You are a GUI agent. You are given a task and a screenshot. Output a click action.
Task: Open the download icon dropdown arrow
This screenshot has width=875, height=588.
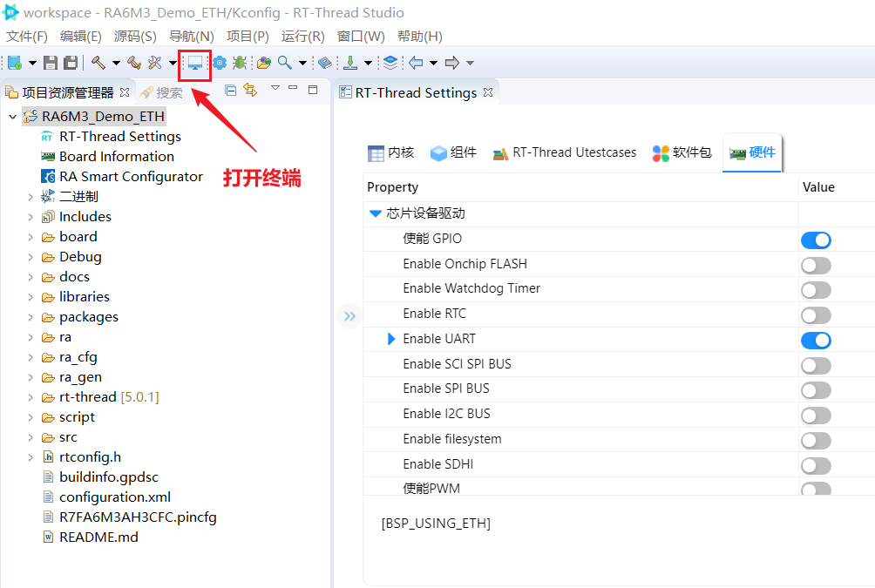point(368,63)
